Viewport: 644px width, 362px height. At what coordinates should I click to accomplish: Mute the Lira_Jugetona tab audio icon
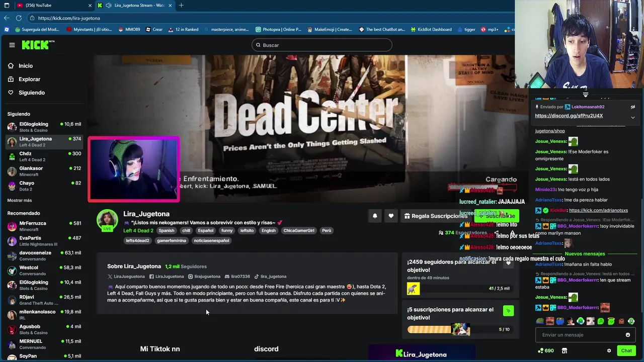[x=109, y=6]
